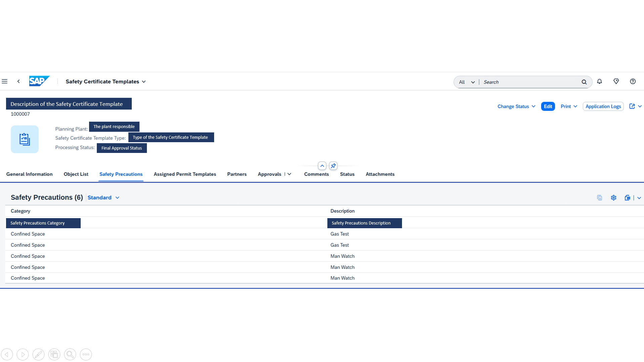
Task: Open the Print dropdown menu
Action: [569, 106]
